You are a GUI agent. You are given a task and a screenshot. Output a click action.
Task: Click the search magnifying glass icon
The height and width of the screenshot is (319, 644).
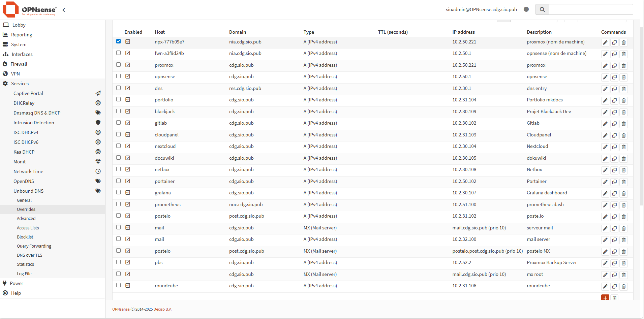542,9
